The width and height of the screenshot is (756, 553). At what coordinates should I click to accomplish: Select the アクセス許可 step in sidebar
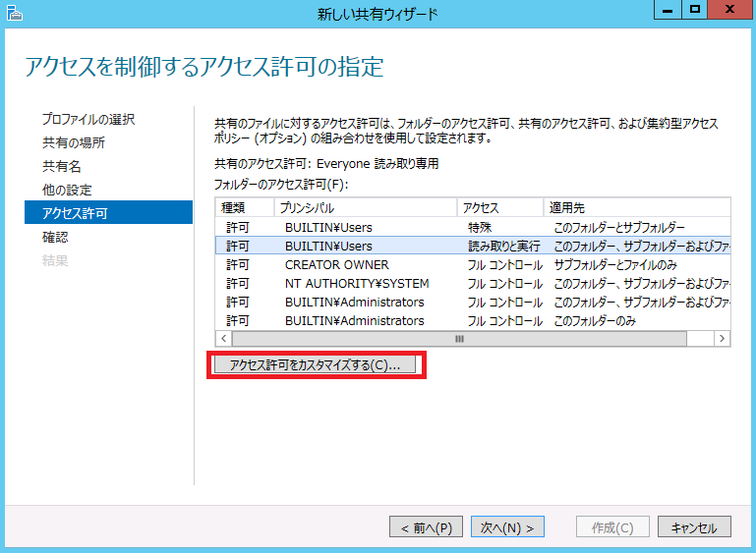(x=108, y=212)
